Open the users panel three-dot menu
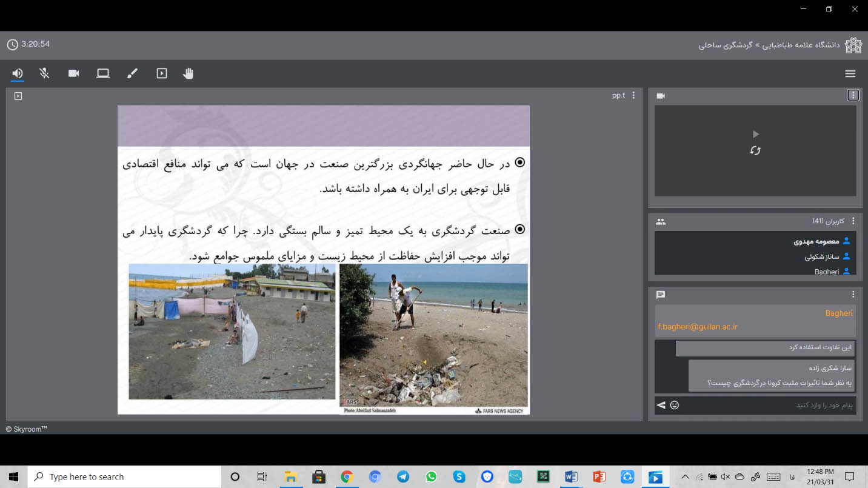This screenshot has width=868, height=488. click(x=853, y=221)
